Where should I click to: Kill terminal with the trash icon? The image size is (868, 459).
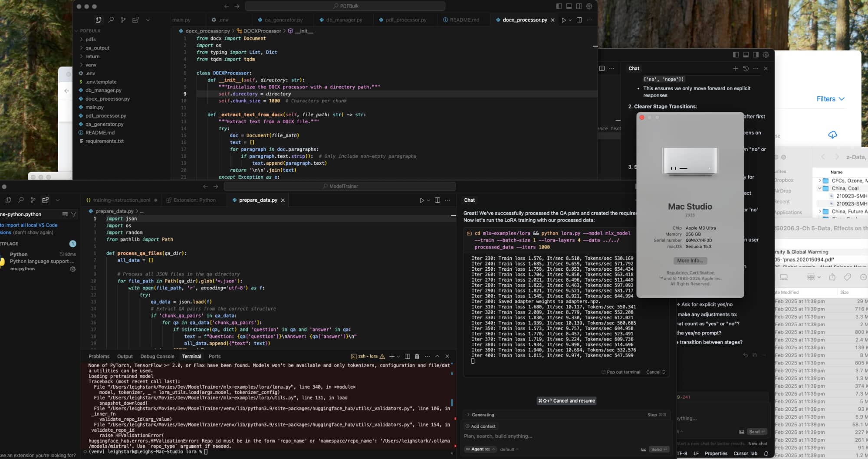click(417, 356)
